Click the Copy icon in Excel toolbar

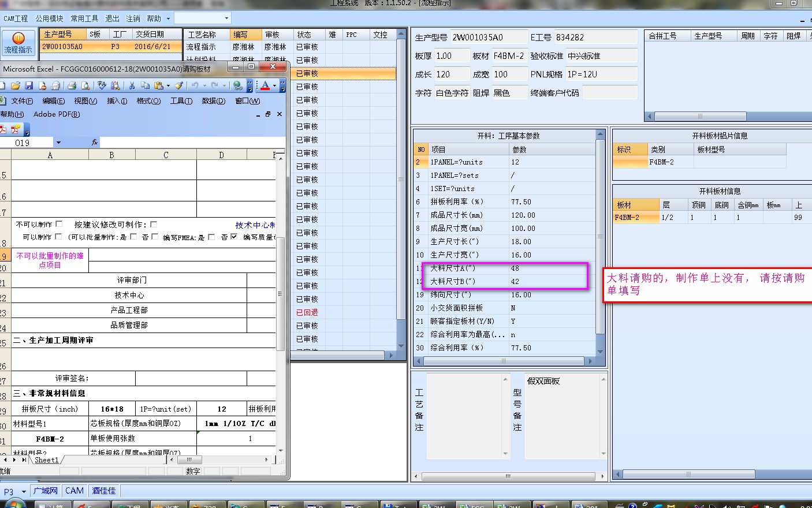pyautogui.click(x=145, y=85)
